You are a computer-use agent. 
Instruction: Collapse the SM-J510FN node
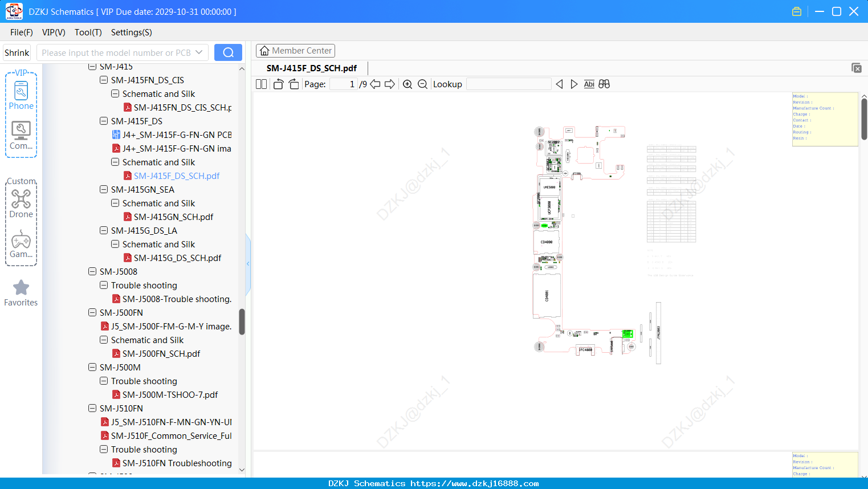point(92,409)
